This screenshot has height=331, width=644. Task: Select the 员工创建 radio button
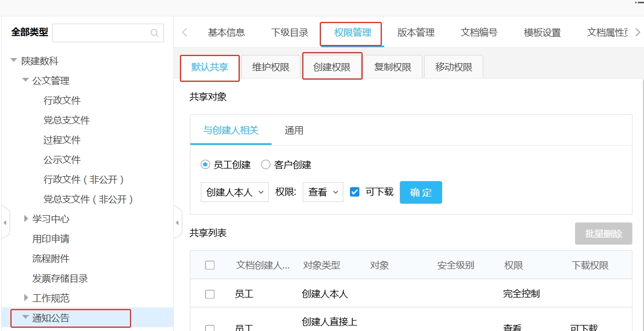click(206, 165)
